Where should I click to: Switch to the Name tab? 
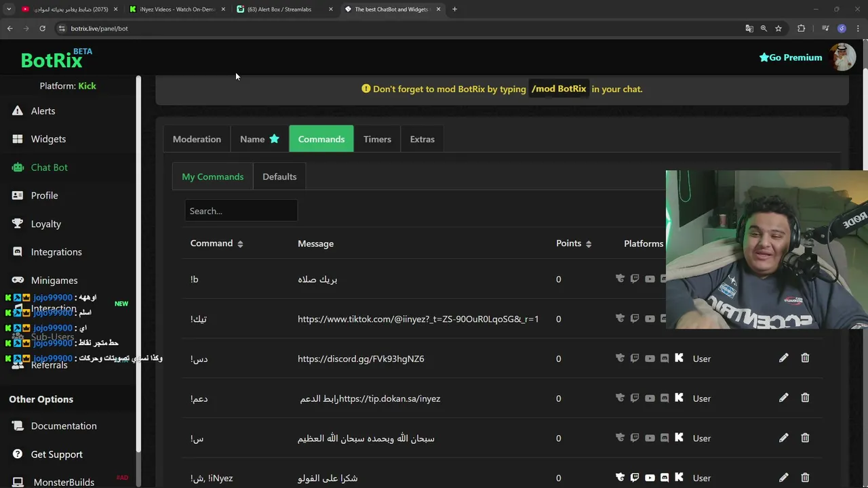260,139
